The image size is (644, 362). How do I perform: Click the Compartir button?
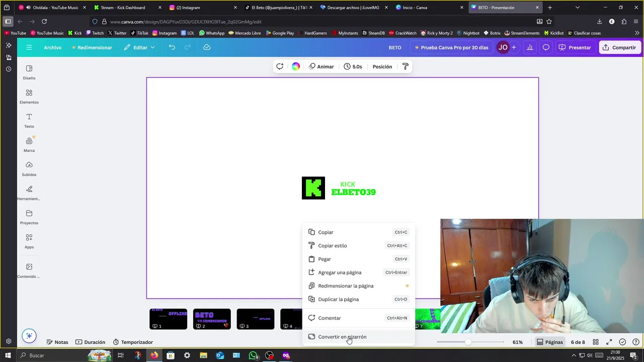click(619, 47)
